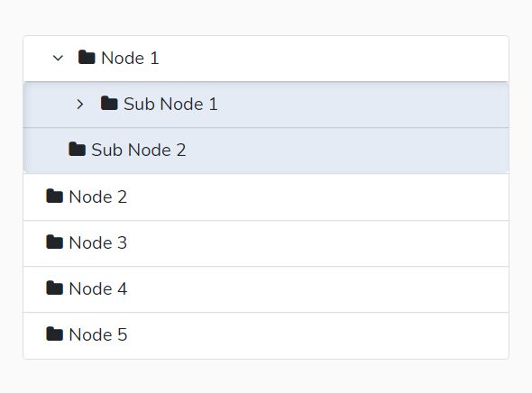Select the Node 4 text label

tap(98, 289)
